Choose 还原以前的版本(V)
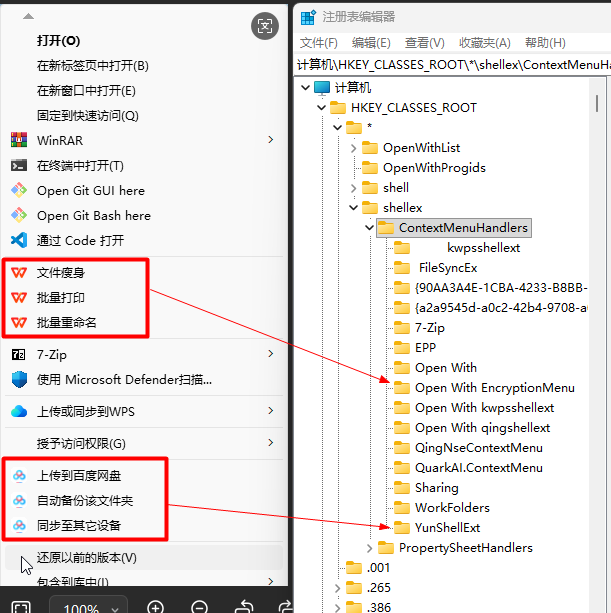 tap(144, 558)
